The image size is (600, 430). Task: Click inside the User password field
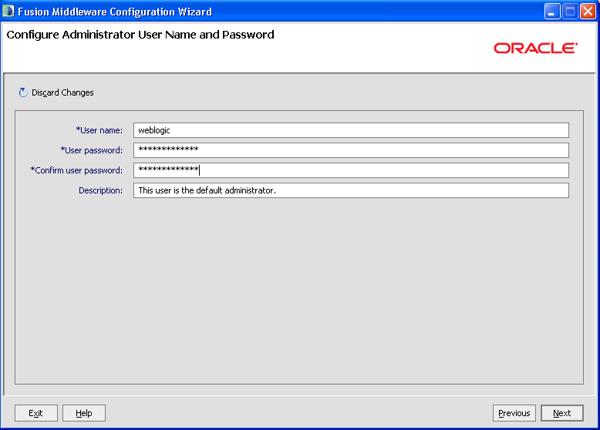click(x=350, y=150)
